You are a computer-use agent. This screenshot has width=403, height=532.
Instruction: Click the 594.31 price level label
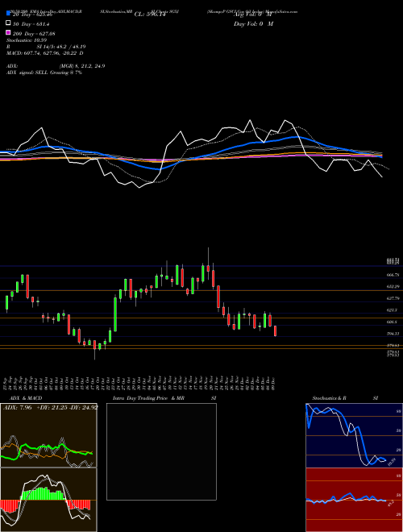tap(393, 334)
